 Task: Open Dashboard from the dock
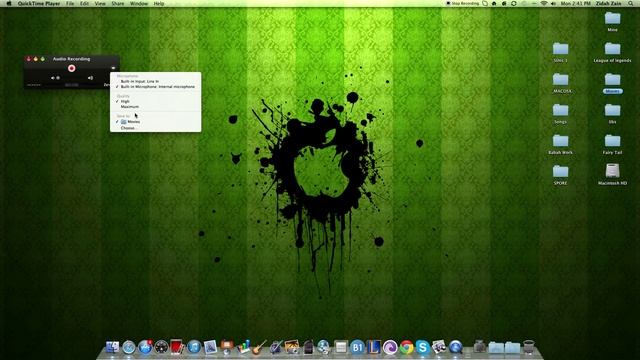click(x=161, y=347)
